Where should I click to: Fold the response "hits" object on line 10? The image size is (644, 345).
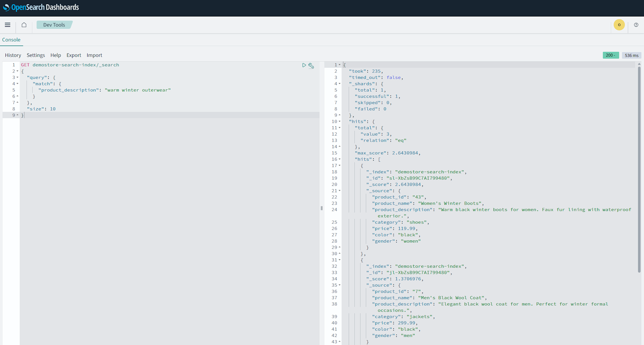(x=339, y=121)
